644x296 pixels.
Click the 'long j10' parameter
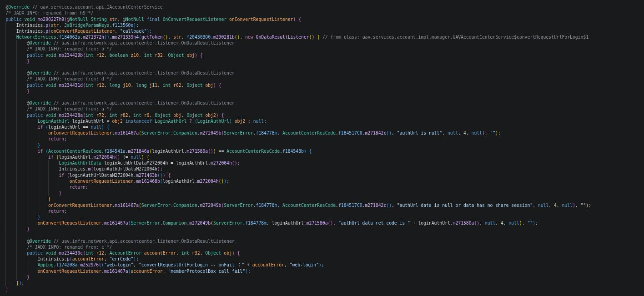[120, 85]
